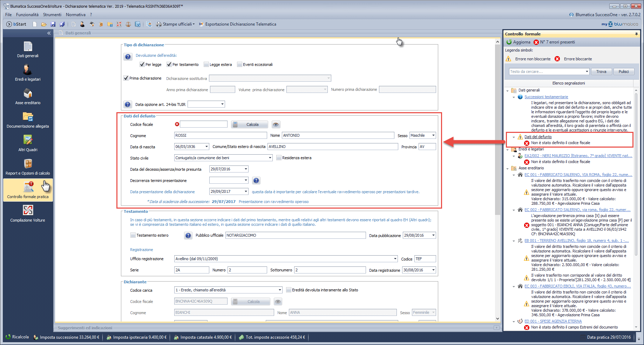
Task: Open Documentazione allegata in the sidebar
Action: click(28, 120)
